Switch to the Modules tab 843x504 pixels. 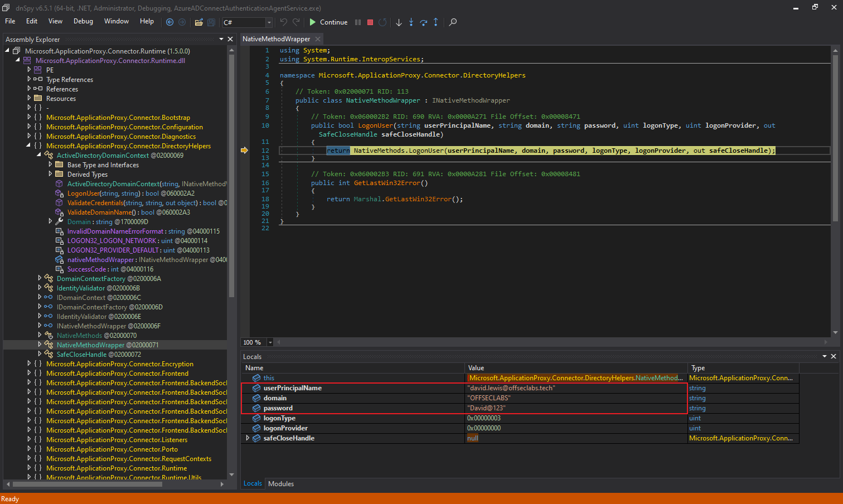(280, 484)
